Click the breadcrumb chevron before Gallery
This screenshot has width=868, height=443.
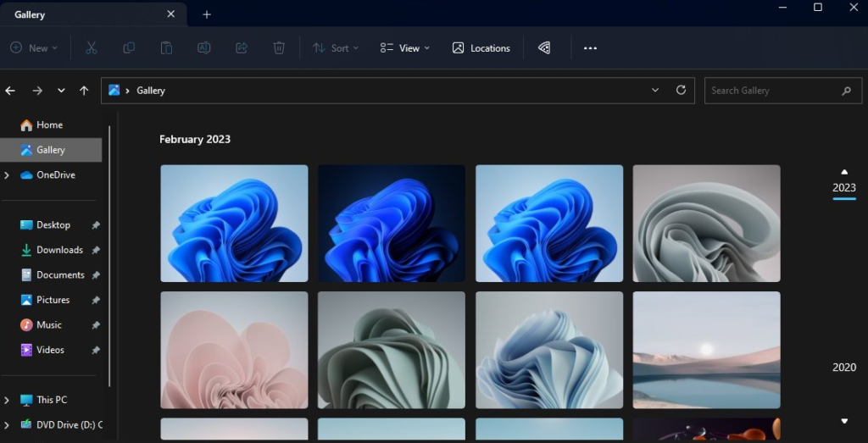(128, 91)
